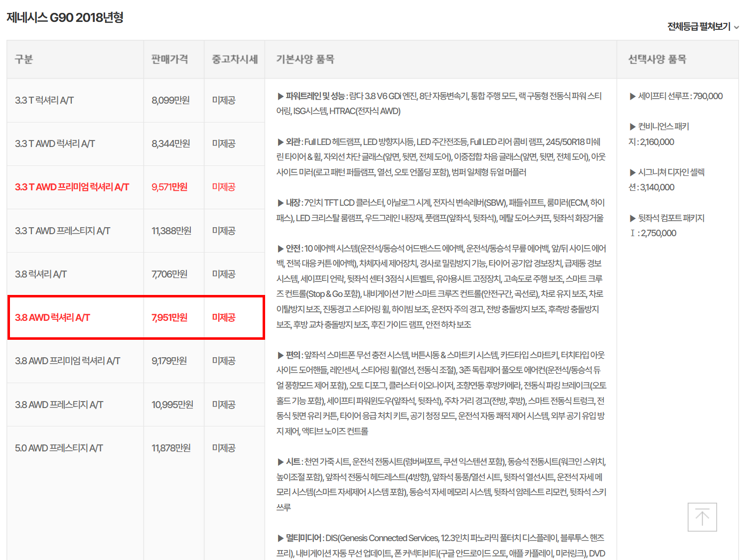Click the price 8,344만원
The image size is (744, 560).
171,144
